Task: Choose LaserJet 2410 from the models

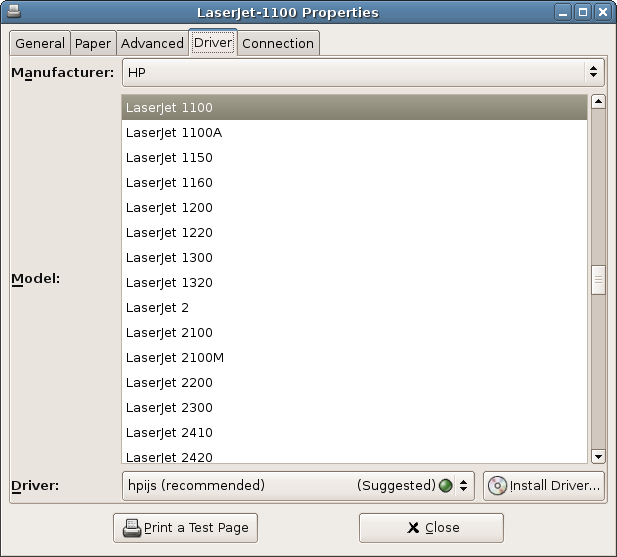Action: point(354,432)
